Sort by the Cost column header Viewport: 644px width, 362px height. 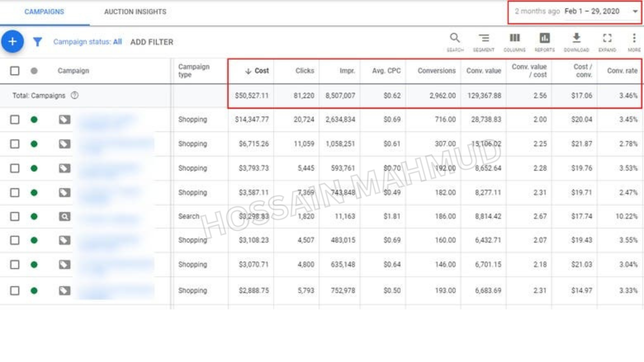(x=257, y=71)
